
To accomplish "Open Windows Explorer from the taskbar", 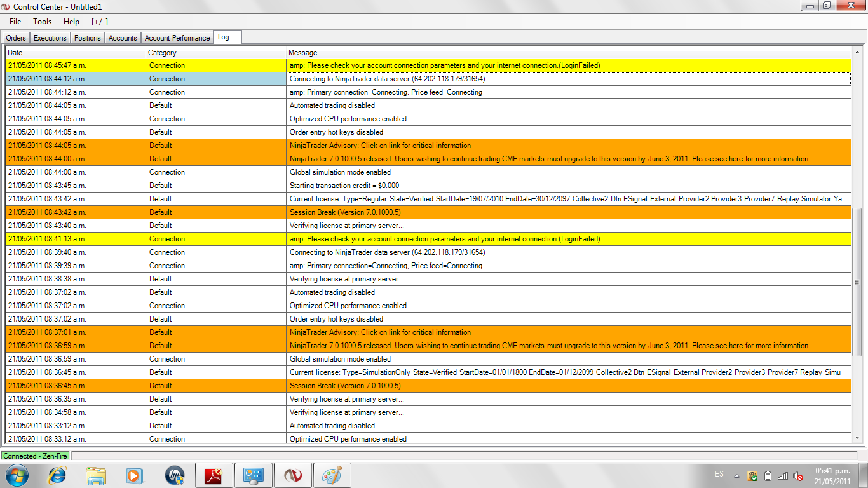I will click(97, 475).
